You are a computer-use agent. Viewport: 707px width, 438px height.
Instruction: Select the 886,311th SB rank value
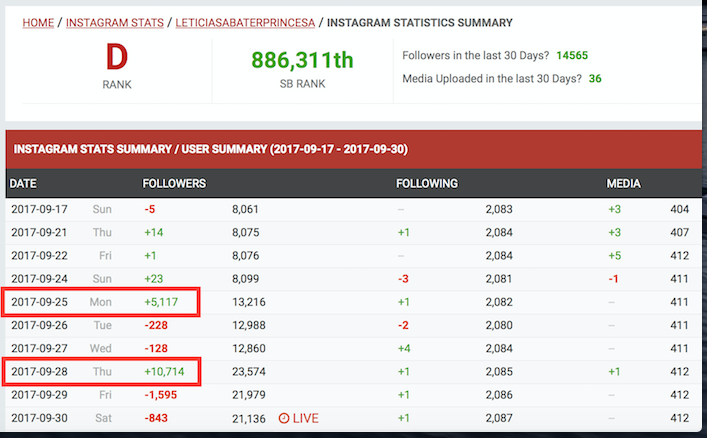click(x=302, y=60)
